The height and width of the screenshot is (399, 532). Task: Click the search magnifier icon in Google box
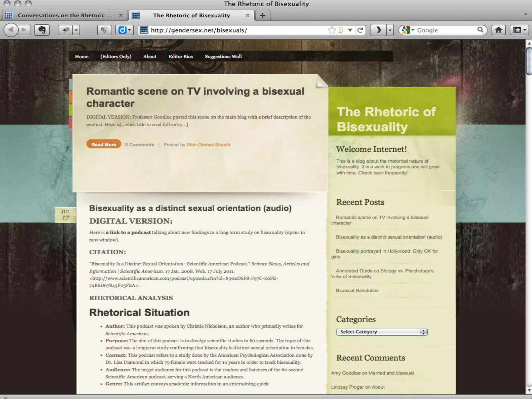pos(480,30)
